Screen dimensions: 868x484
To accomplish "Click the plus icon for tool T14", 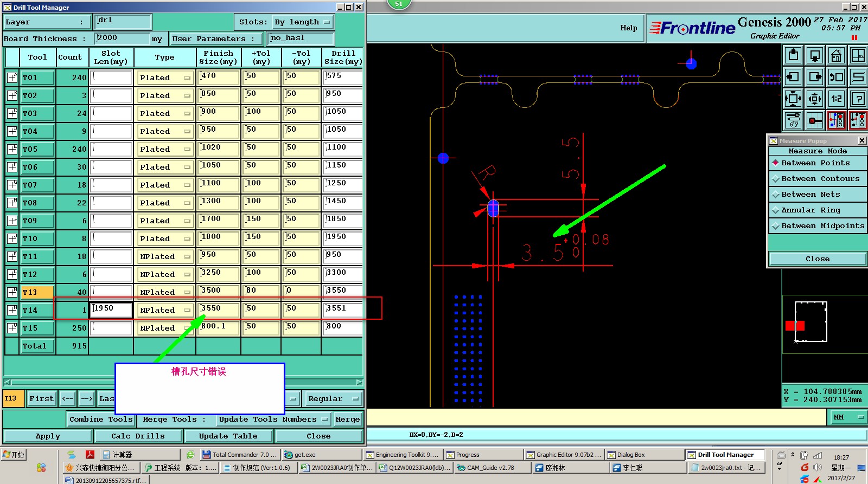I will tap(12, 310).
